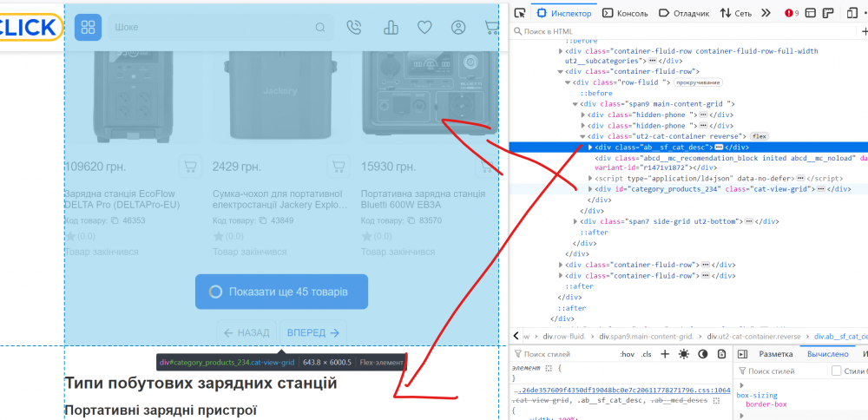Highlight elements matching .ab__sf_cat_desc selector icon
The image size is (868, 420).
(716, 399)
